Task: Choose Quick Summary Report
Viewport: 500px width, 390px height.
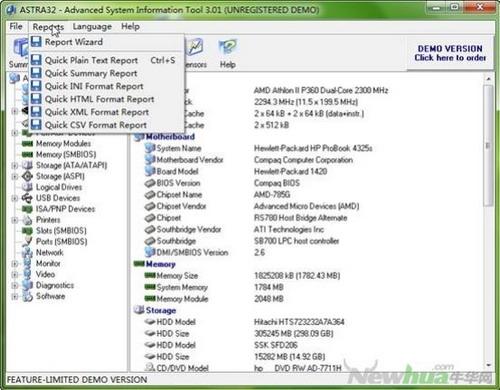Action: (107, 73)
